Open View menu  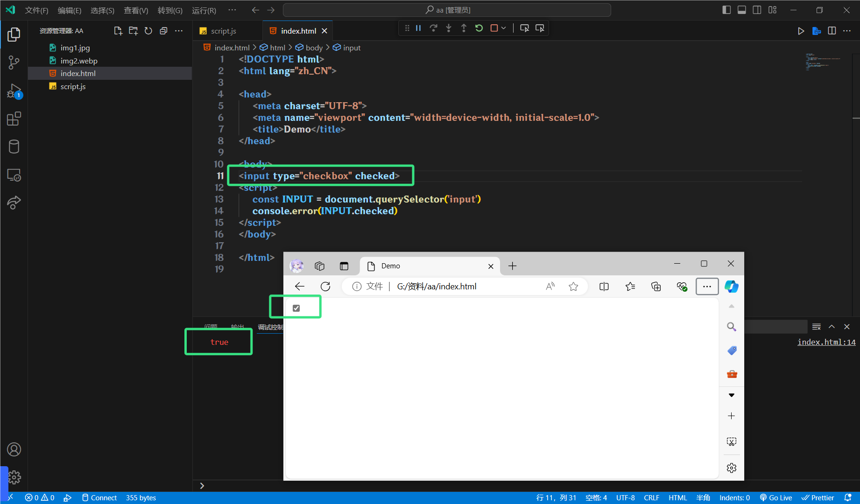tap(136, 10)
